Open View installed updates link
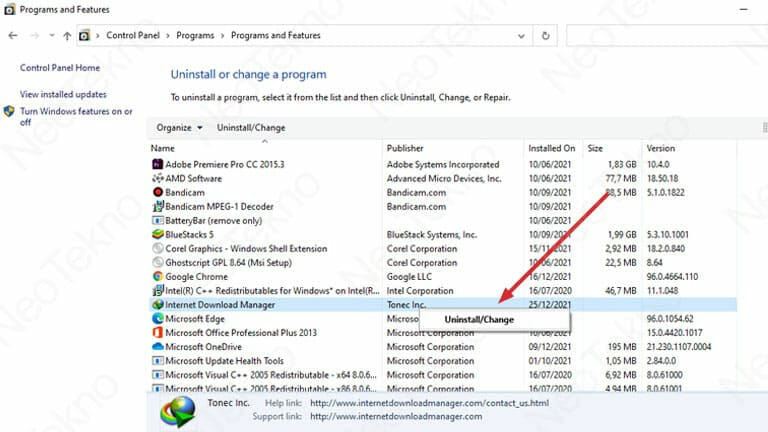The image size is (768, 432). pos(63,94)
